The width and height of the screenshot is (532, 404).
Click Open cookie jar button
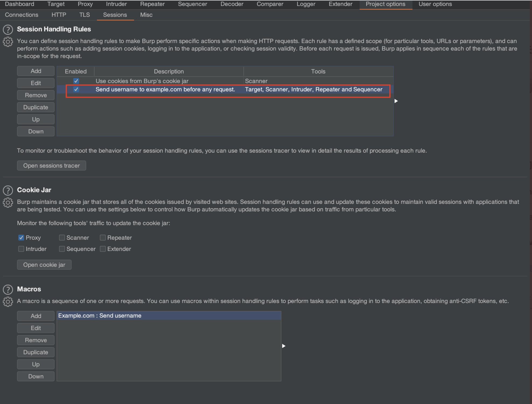pos(44,265)
